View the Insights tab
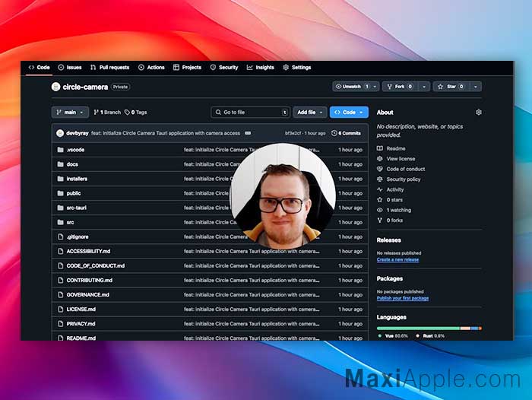This screenshot has width=532, height=400. (260, 67)
